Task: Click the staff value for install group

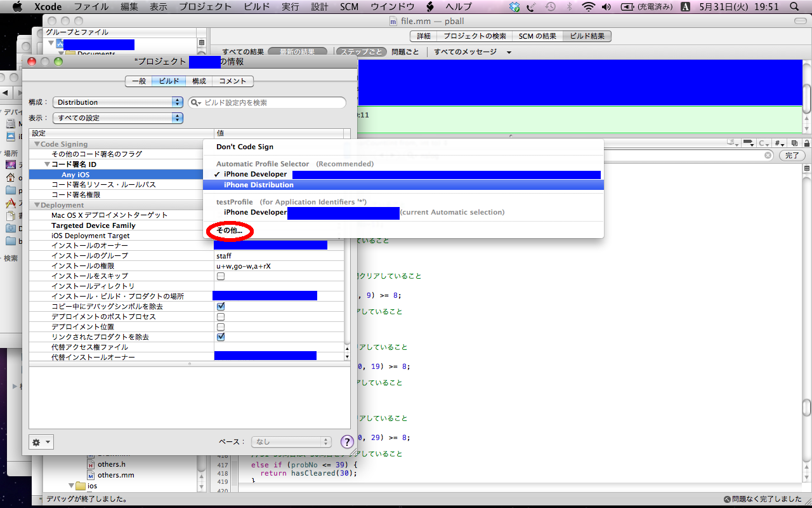Action: [x=224, y=256]
